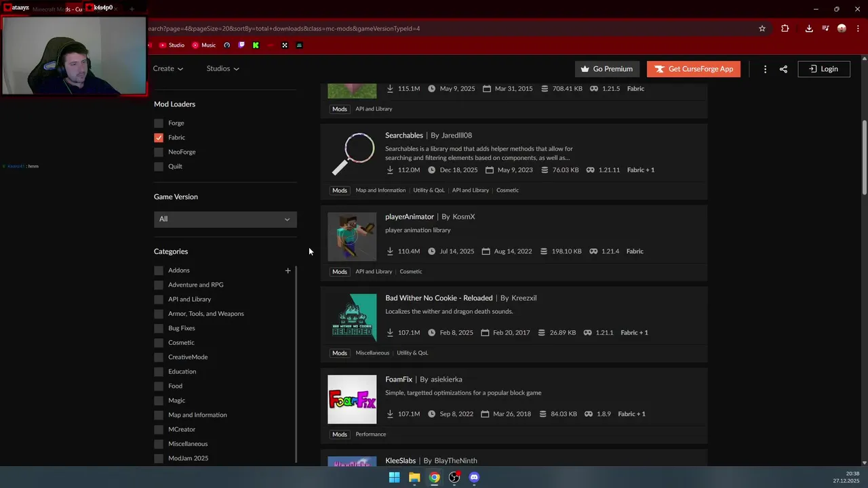Open the green Kick bookmark icon
This screenshot has height=488, width=868.
click(x=256, y=45)
